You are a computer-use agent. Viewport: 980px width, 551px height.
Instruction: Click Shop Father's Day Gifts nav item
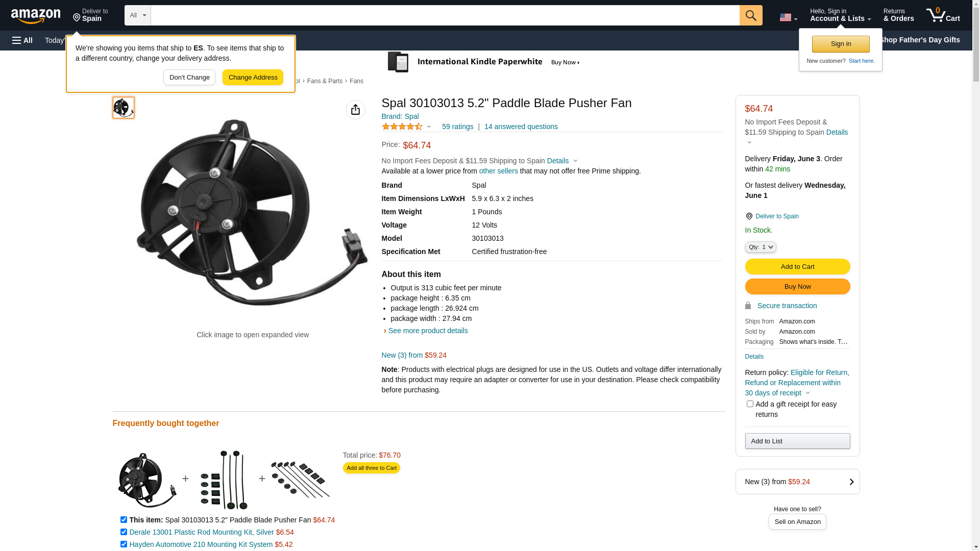(919, 40)
